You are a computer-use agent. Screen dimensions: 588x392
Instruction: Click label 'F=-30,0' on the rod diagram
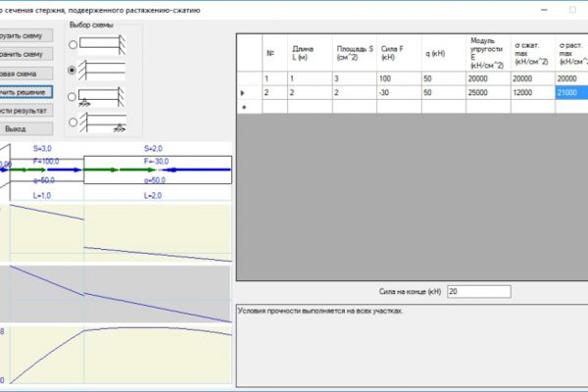(x=157, y=162)
